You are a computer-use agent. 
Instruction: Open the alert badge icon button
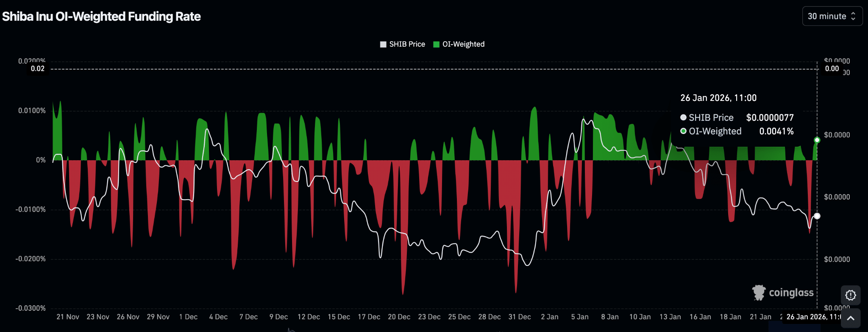850,295
